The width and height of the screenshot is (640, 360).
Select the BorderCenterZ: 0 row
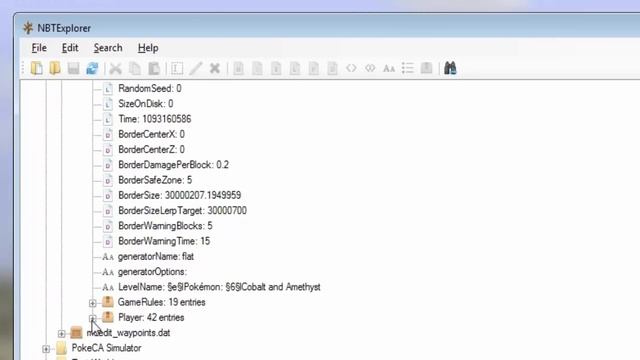coord(151,149)
